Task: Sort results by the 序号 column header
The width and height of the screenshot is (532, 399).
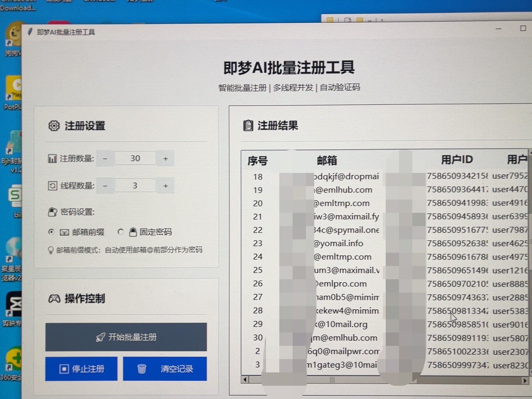Action: click(258, 161)
